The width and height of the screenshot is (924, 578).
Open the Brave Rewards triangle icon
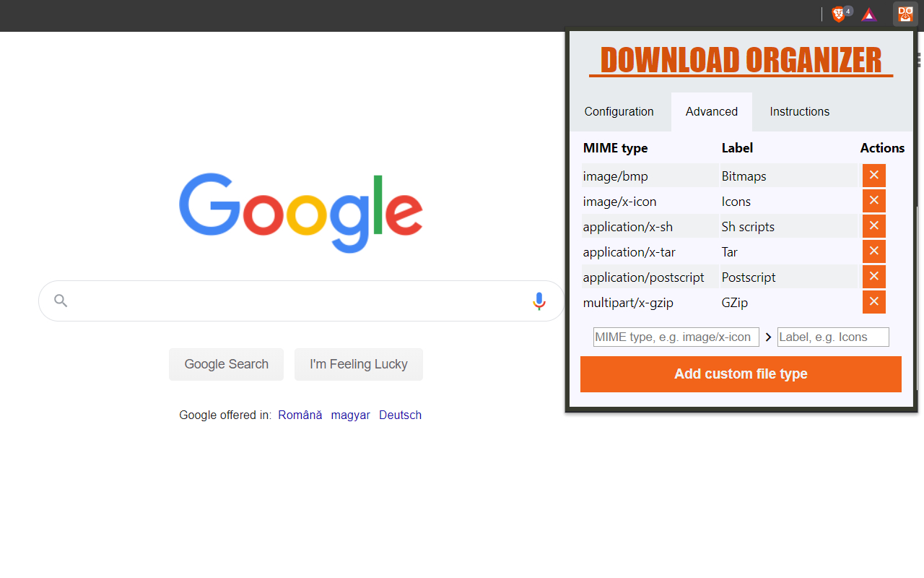(x=869, y=14)
